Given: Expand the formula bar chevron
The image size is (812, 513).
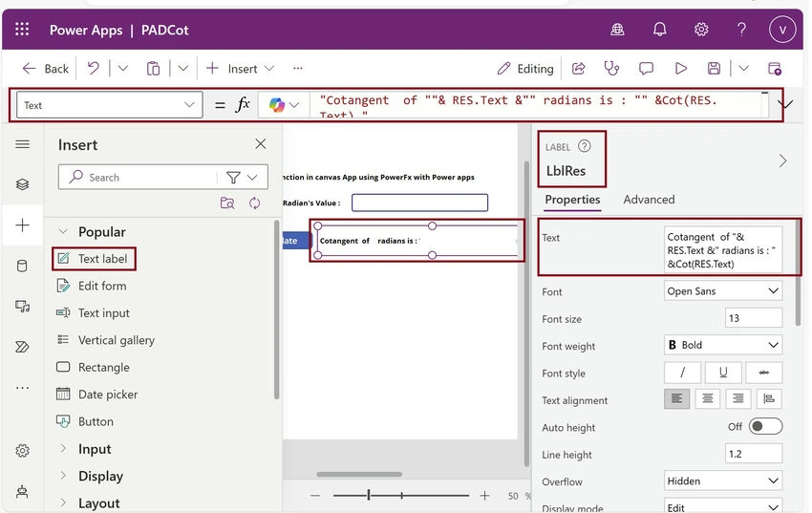Looking at the screenshot, I should click(x=786, y=105).
